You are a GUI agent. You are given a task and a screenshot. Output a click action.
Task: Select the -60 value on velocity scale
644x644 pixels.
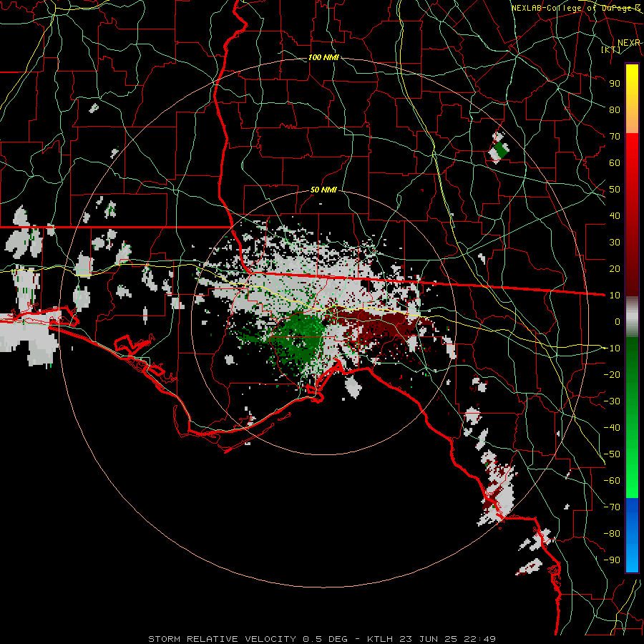[612, 481]
